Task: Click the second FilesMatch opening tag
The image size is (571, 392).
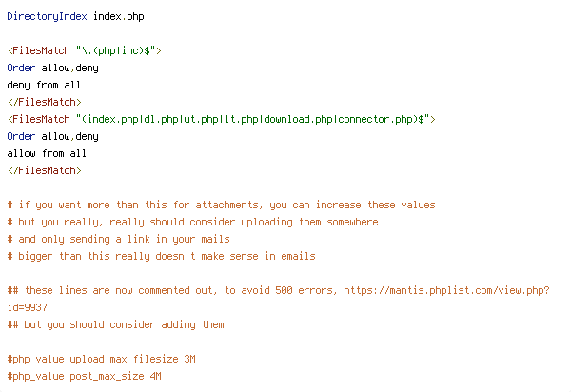Action: click(221, 119)
